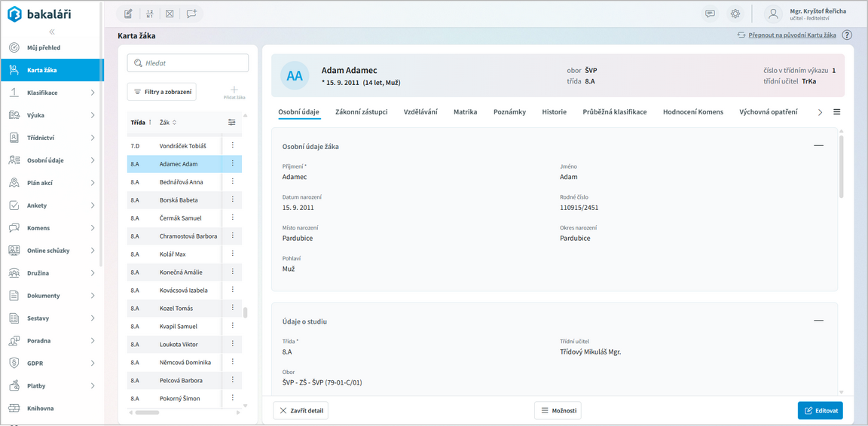This screenshot has height=426, width=868.
Task: Click the help question mark icon
Action: click(847, 35)
